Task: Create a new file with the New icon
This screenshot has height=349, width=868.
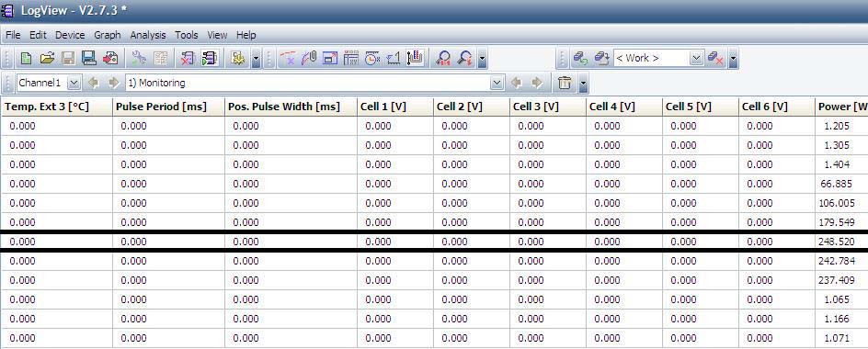Action: tap(26, 58)
